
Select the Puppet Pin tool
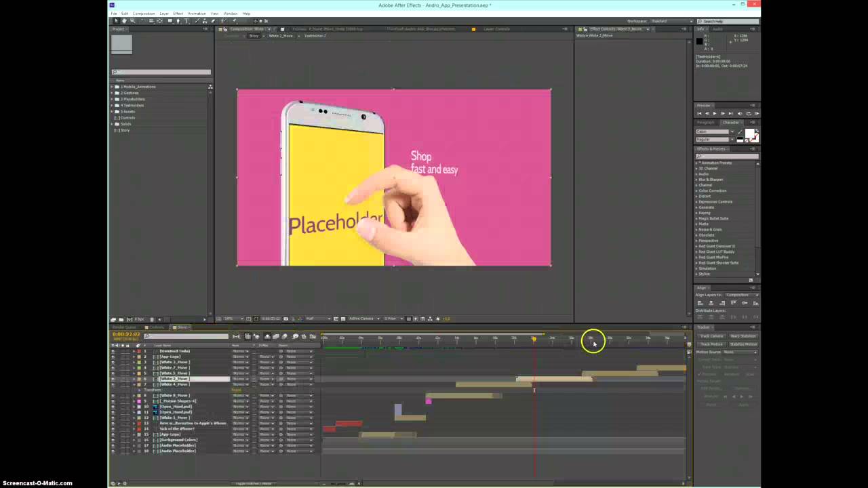(234, 21)
